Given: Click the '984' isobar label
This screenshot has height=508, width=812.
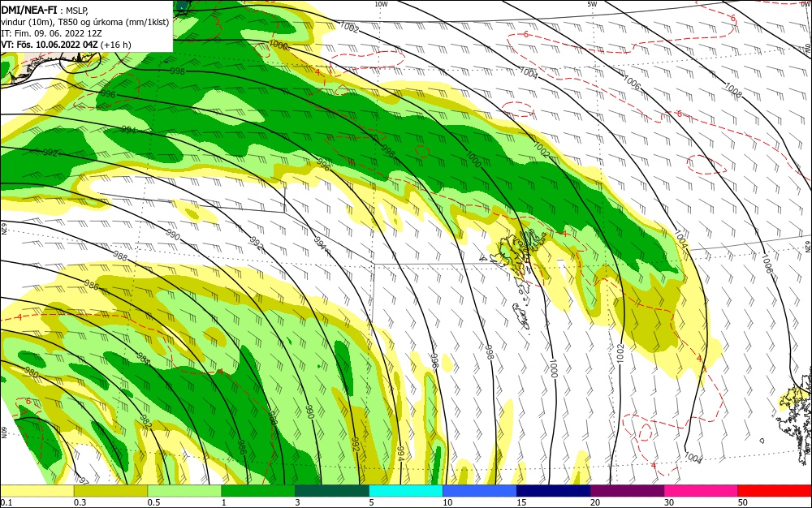Looking at the screenshot, I should (144, 358).
